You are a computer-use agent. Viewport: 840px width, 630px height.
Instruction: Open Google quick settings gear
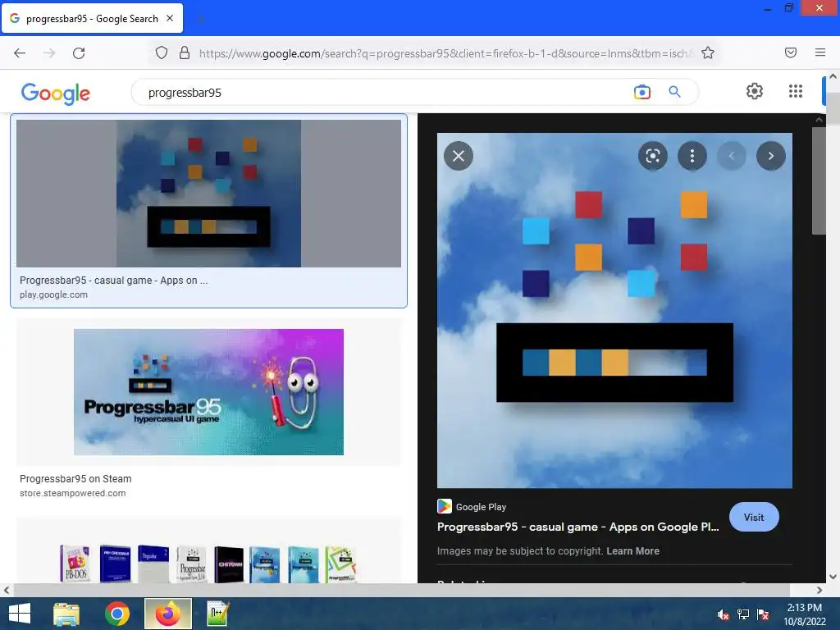coord(755,91)
